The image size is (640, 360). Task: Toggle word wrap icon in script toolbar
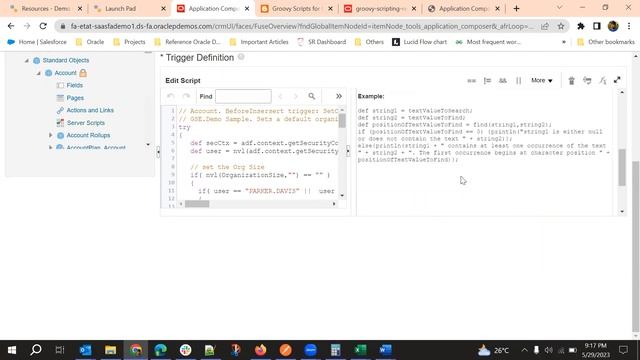pos(587,81)
